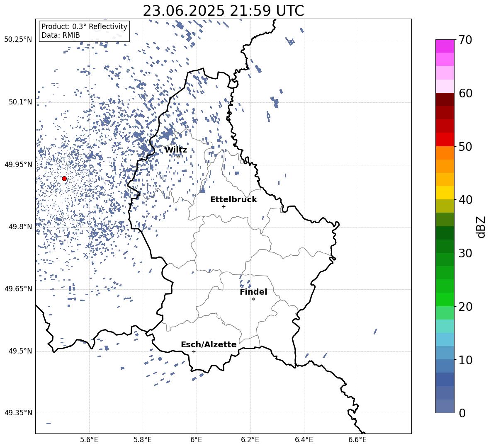
Task: Click the Ettelbruck station cross marker
Action: click(224, 206)
